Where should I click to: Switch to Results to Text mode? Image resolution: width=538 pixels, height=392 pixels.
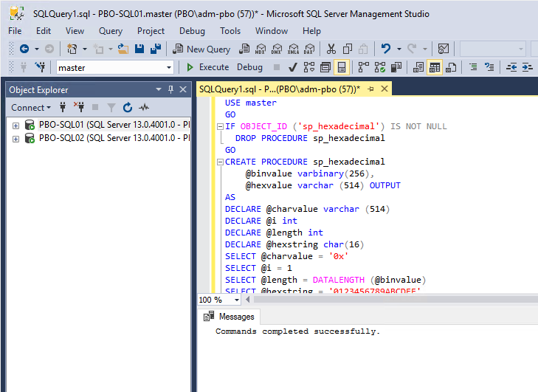(x=418, y=67)
